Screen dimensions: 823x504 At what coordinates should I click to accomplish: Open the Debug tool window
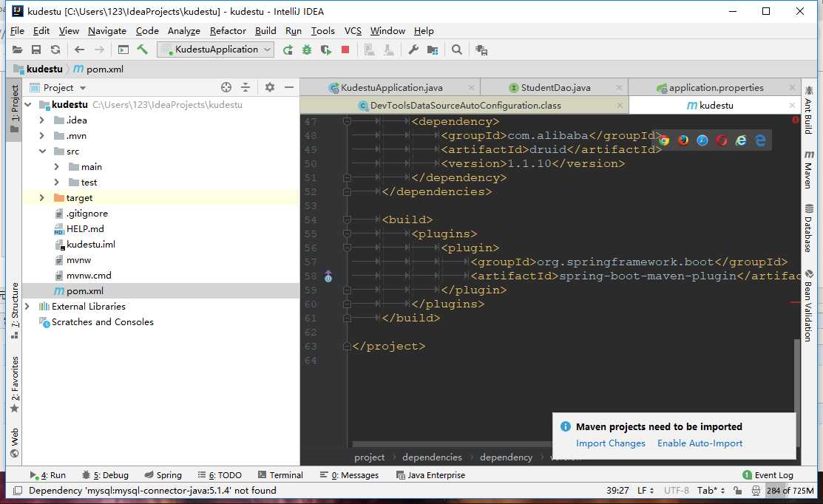tap(105, 475)
